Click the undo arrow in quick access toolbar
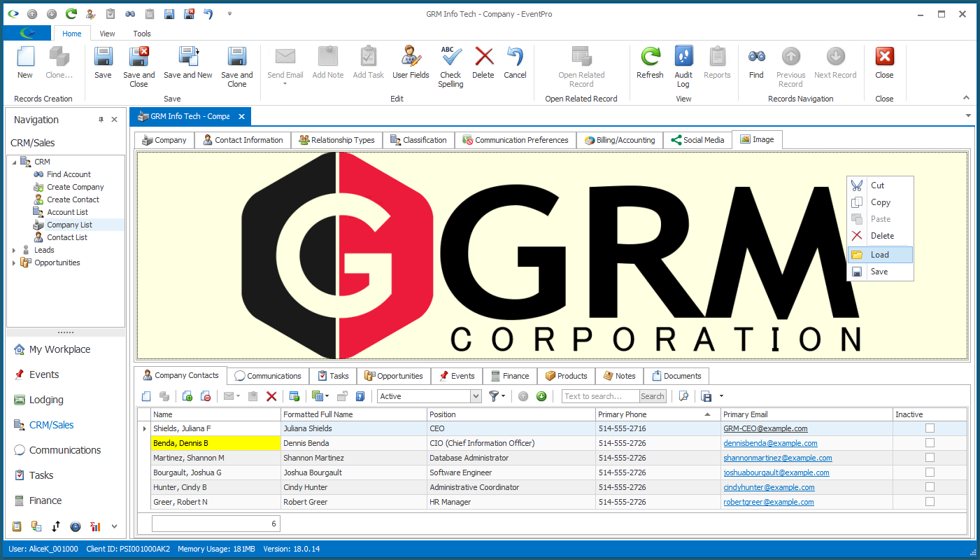The height and width of the screenshot is (560, 980). (208, 14)
